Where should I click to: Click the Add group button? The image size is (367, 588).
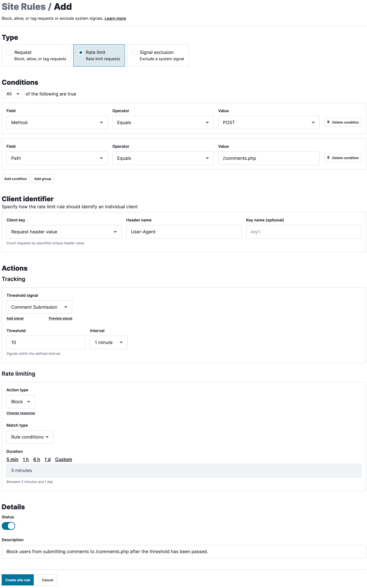(43, 179)
